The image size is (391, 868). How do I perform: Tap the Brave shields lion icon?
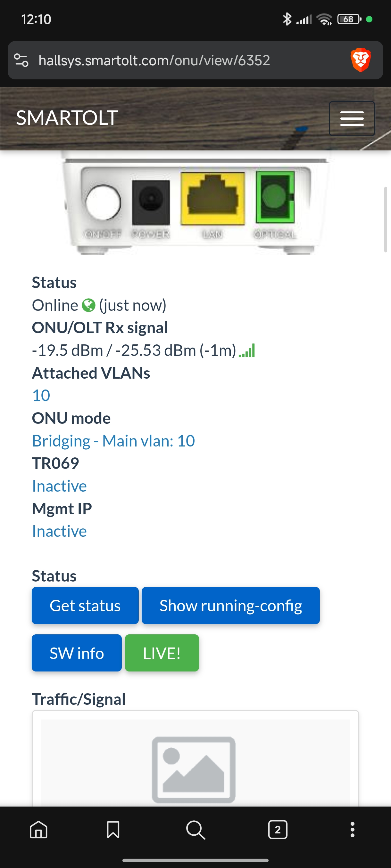pyautogui.click(x=361, y=60)
